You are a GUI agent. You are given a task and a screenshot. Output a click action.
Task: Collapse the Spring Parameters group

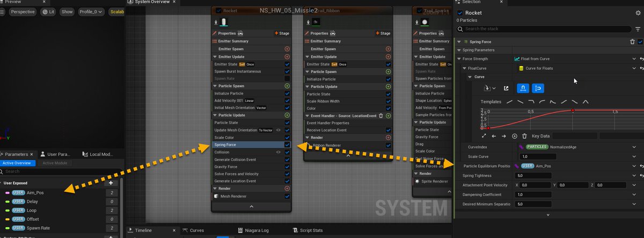(459, 50)
